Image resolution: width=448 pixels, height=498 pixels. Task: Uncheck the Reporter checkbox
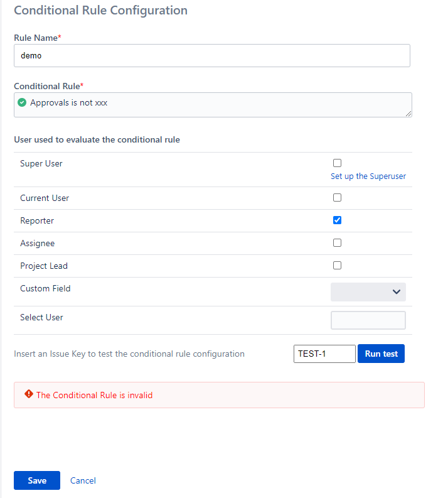[x=337, y=220]
